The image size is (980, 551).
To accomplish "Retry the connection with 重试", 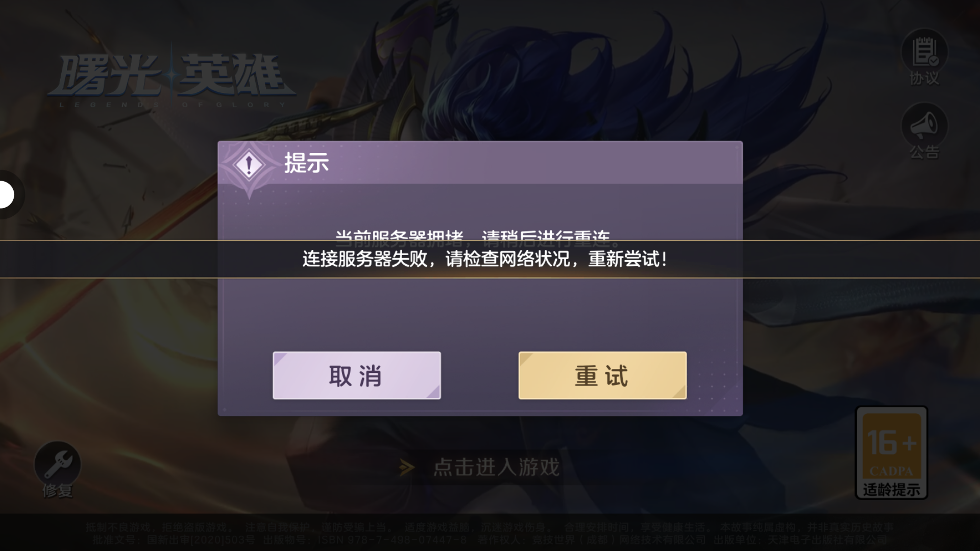I will click(x=602, y=375).
